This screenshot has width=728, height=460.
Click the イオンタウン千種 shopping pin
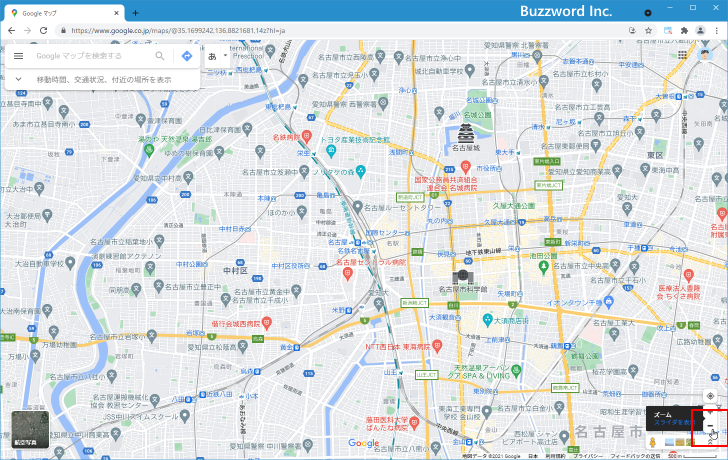coord(609,302)
